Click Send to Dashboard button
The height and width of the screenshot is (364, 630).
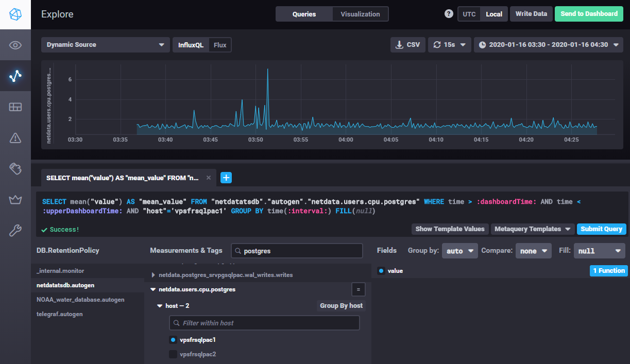click(588, 14)
